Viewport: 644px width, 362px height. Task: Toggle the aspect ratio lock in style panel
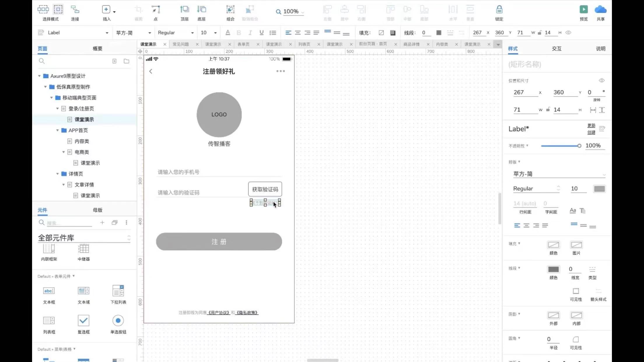[x=548, y=110]
